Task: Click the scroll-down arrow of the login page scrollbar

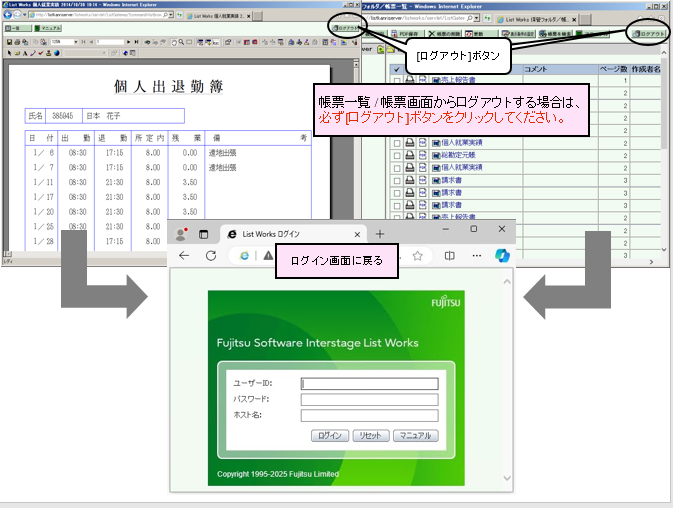Action: [507, 478]
